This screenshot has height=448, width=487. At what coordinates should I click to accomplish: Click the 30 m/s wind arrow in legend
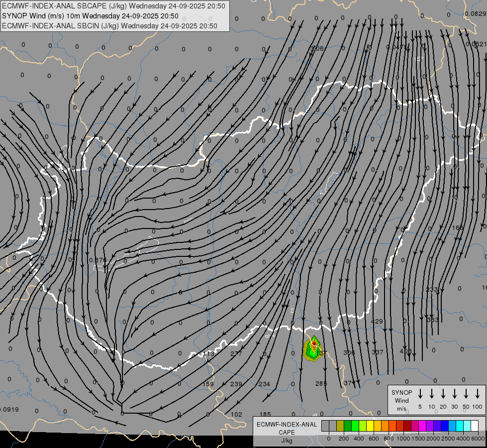click(454, 393)
